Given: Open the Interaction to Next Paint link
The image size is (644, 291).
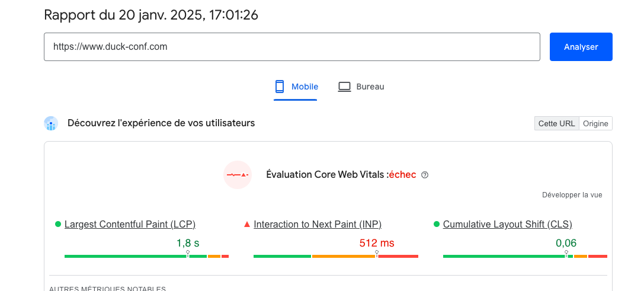Looking at the screenshot, I should coord(318,224).
